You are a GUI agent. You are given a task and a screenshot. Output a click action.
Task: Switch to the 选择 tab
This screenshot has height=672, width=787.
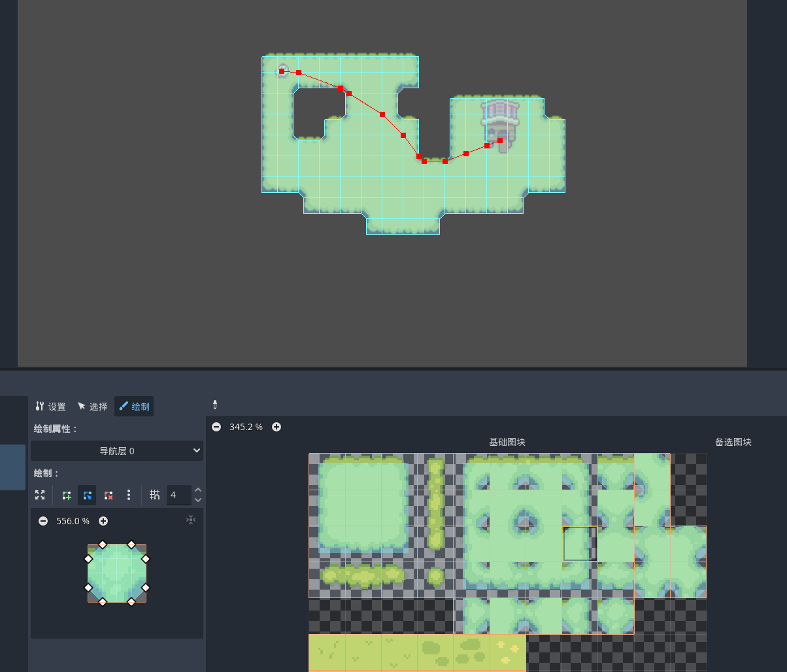pyautogui.click(x=92, y=407)
